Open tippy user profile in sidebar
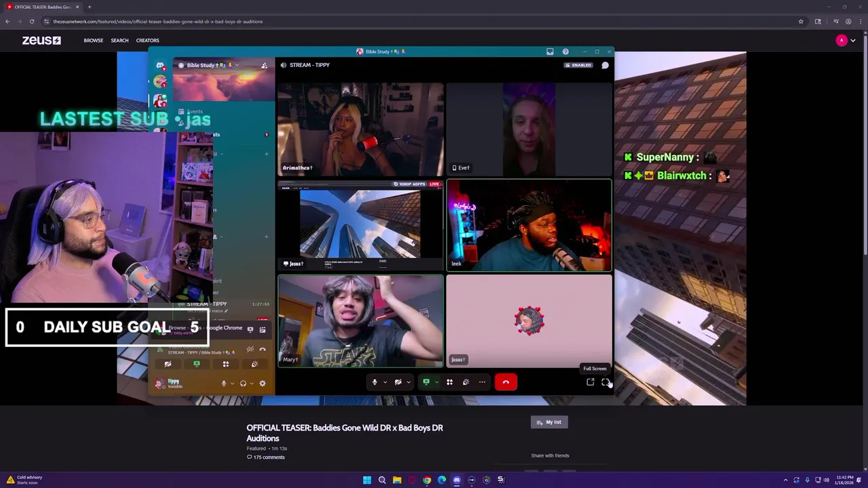This screenshot has height=488, width=868. coord(170,384)
